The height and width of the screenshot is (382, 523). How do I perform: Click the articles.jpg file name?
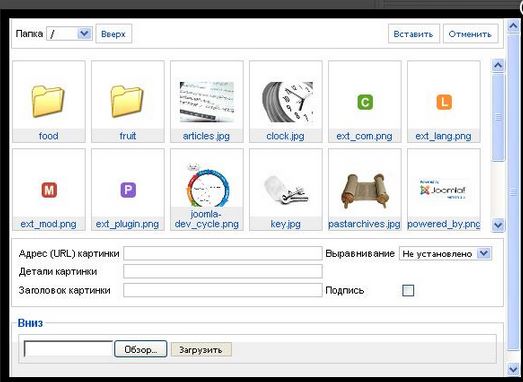(x=206, y=136)
